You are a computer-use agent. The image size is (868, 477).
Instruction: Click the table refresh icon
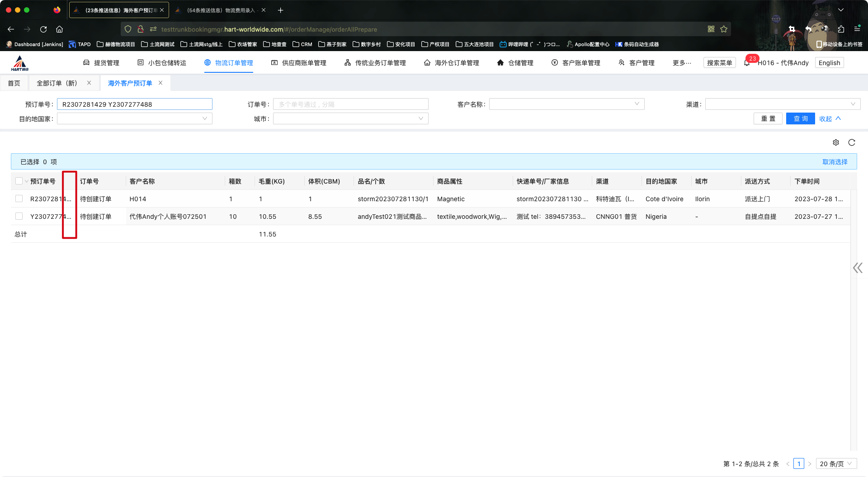pos(852,142)
